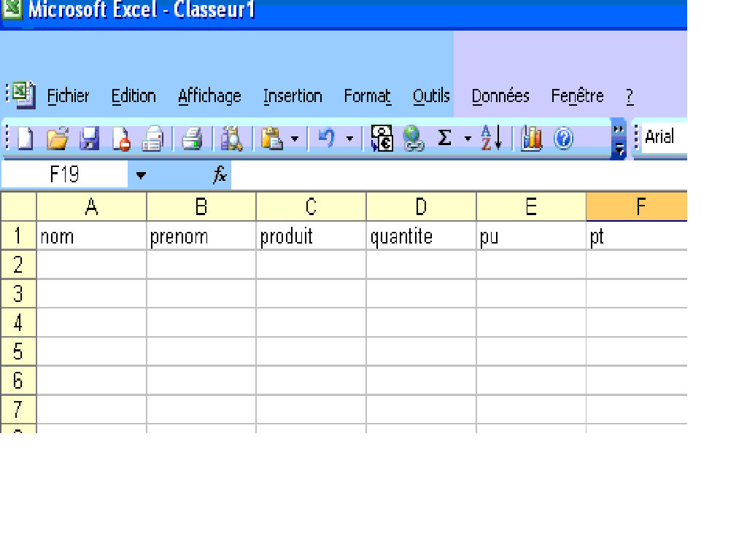Click the AutoSum sigma icon

(x=444, y=138)
